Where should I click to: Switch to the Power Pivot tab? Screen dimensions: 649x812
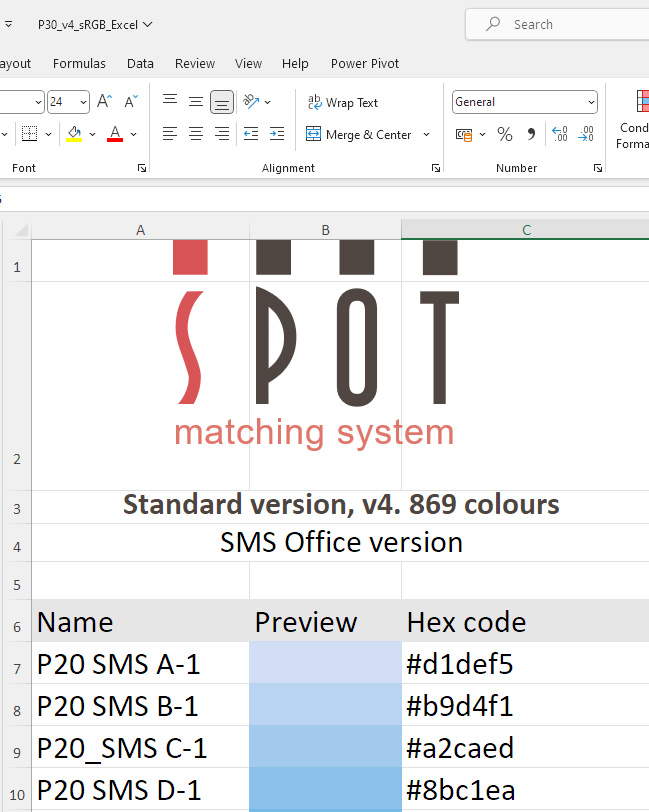(x=365, y=63)
